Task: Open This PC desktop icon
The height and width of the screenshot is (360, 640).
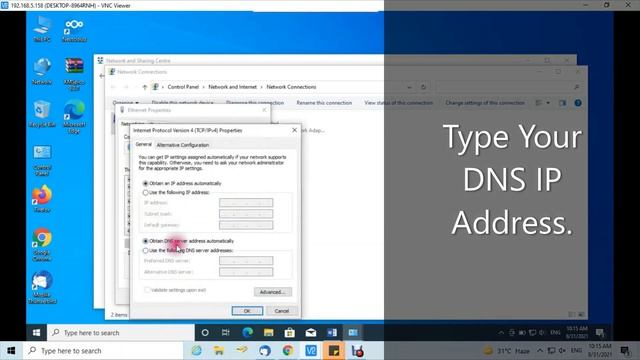Action: pyautogui.click(x=42, y=29)
